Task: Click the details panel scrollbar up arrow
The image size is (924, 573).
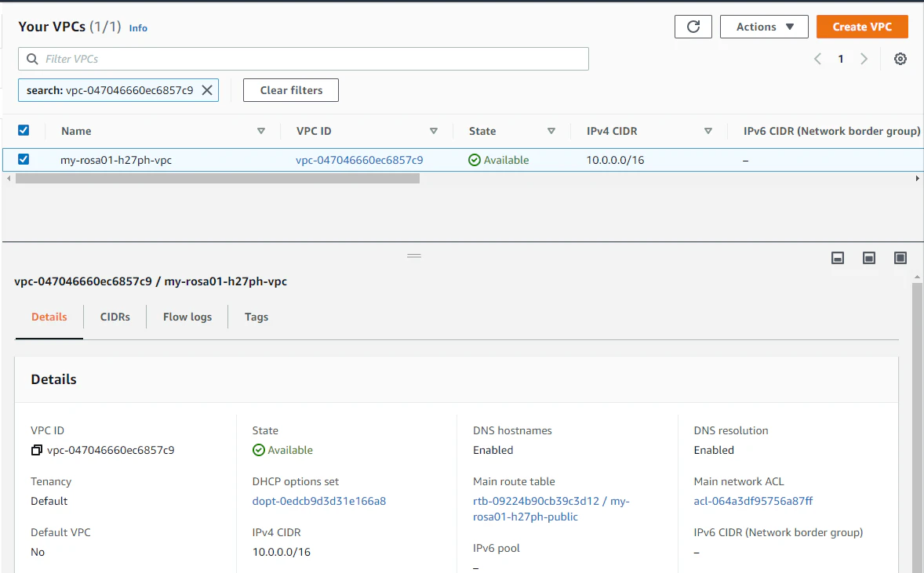Action: point(917,277)
